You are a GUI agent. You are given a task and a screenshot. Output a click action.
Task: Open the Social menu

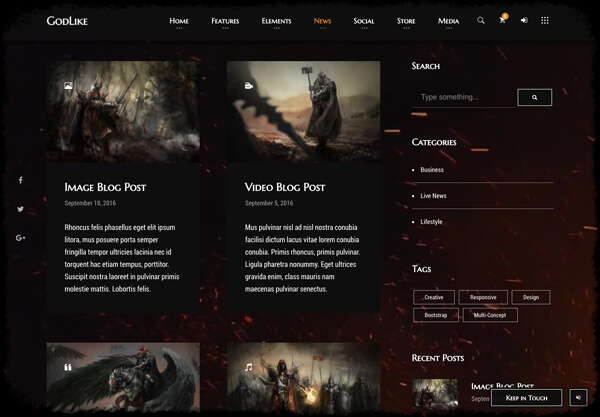click(x=364, y=21)
